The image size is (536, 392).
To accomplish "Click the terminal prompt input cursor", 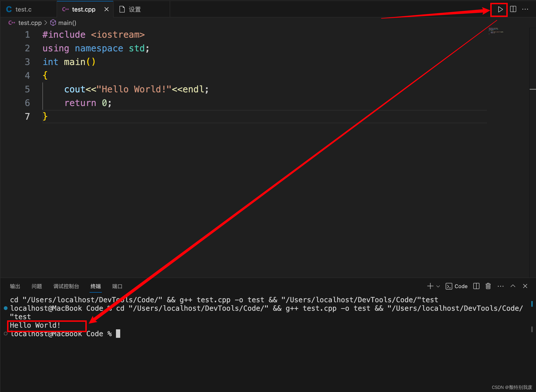I will [118, 334].
